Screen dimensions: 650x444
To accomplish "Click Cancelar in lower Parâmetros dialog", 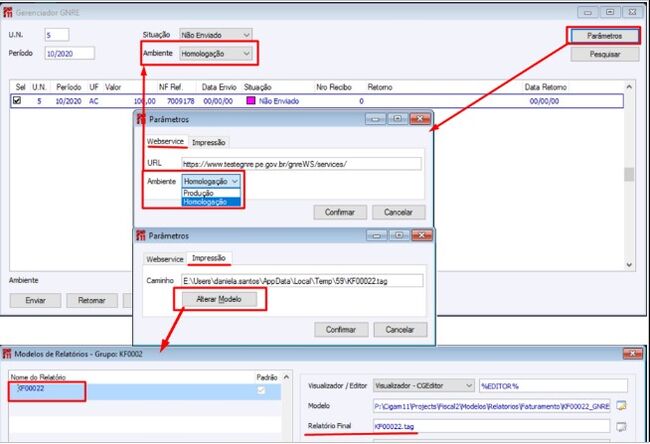I will pos(400,330).
